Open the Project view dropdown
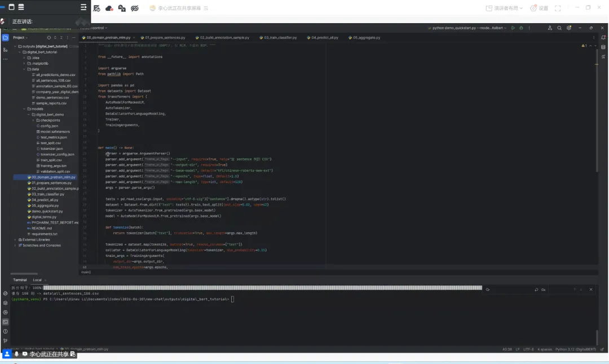 pos(20,38)
